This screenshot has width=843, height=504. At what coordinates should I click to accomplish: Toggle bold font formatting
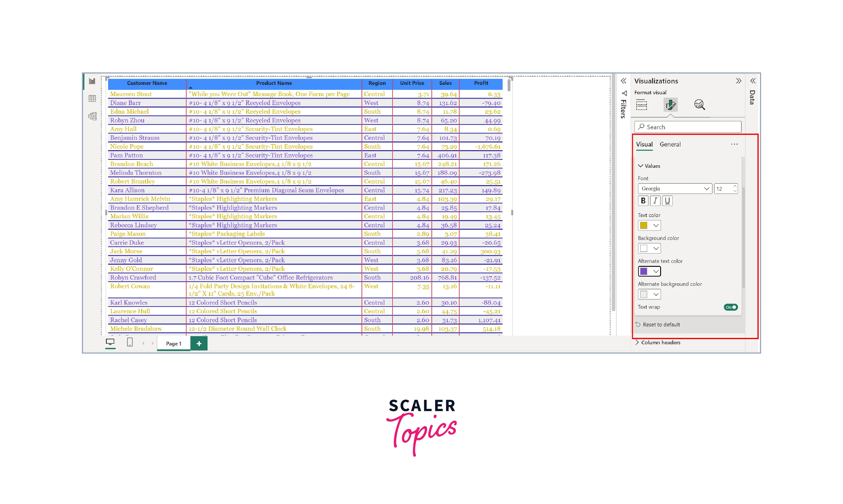pyautogui.click(x=643, y=201)
